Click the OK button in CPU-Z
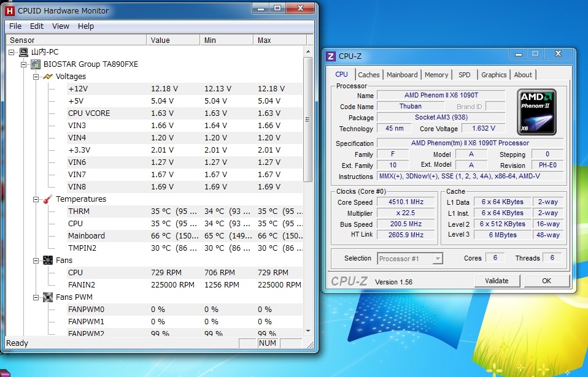 pos(546,281)
